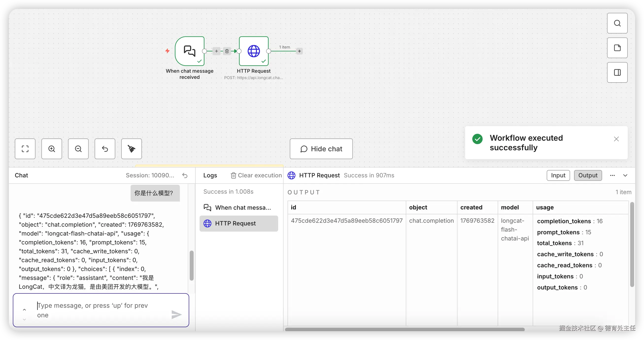Switch to the Input view
Image resolution: width=644 pixels, height=340 pixels.
(x=558, y=175)
